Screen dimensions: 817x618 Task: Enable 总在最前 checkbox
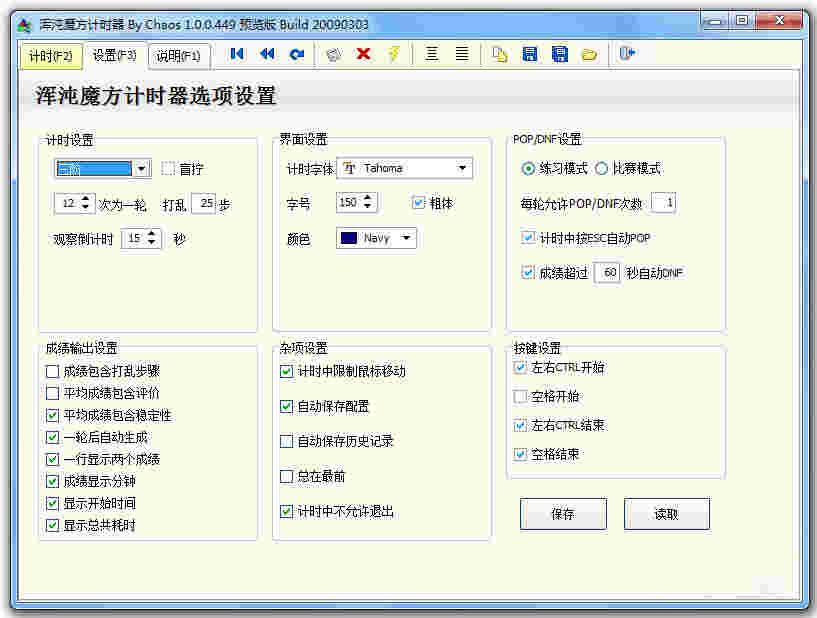pos(286,476)
